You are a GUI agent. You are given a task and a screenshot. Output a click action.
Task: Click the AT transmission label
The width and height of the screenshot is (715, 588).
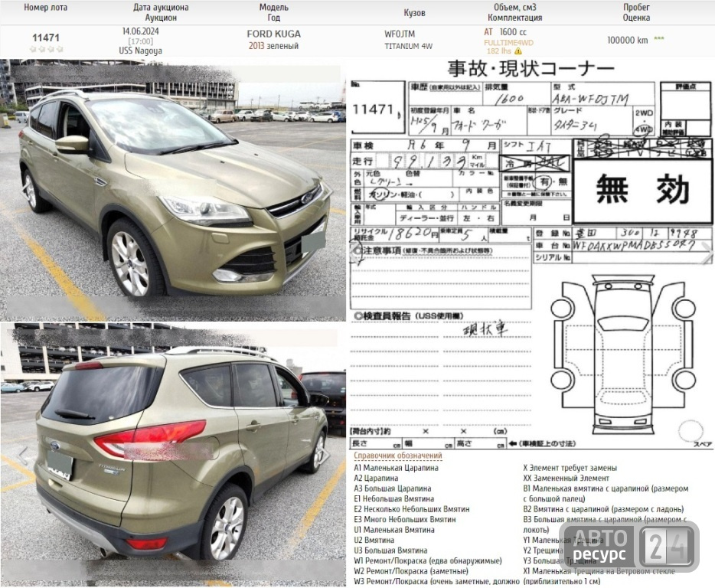[x=488, y=32]
